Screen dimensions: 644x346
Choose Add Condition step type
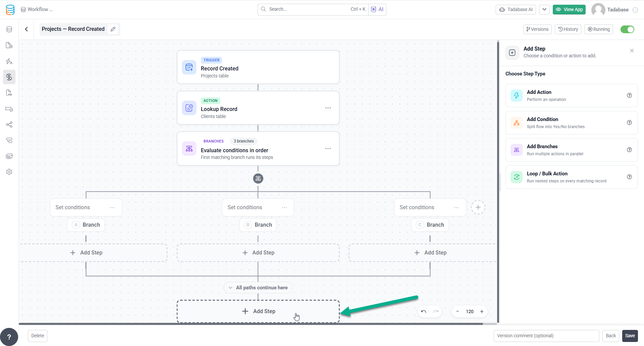(x=571, y=123)
